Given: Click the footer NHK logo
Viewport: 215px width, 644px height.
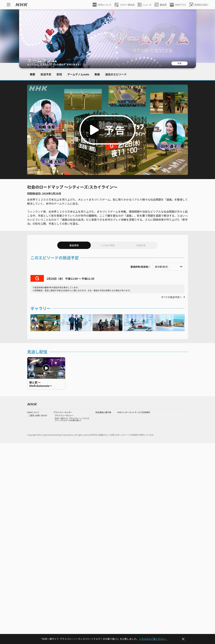Looking at the screenshot, I should pyautogui.click(x=32, y=404).
